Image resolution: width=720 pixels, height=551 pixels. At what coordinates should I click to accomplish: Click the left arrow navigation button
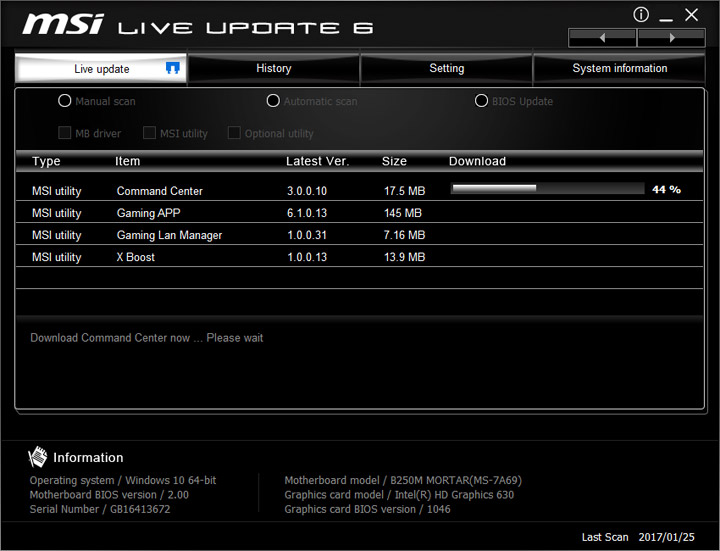[602, 38]
